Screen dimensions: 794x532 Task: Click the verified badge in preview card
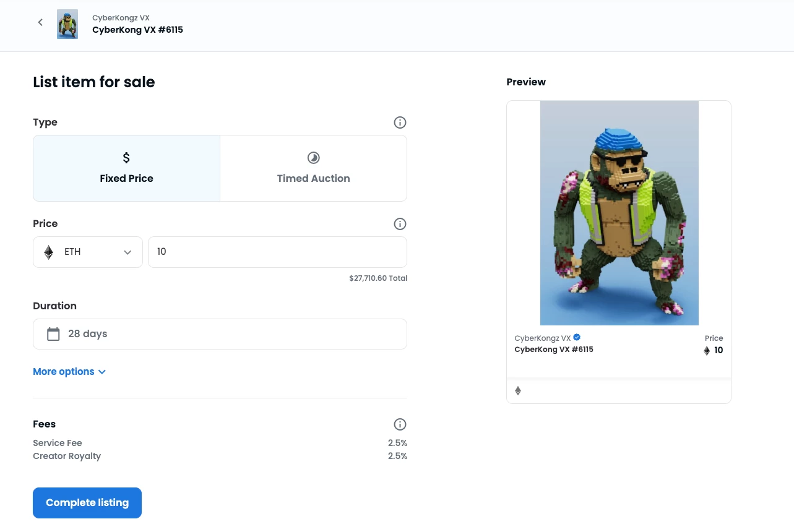click(577, 338)
